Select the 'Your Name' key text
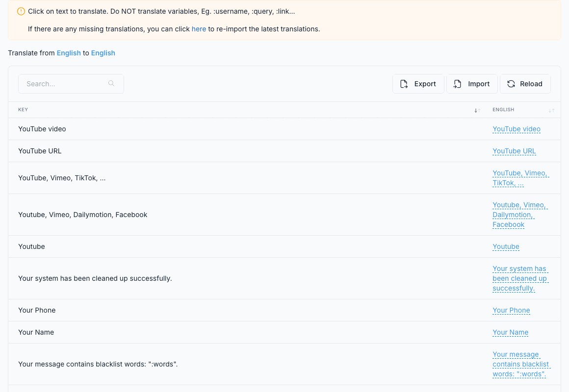 36,333
